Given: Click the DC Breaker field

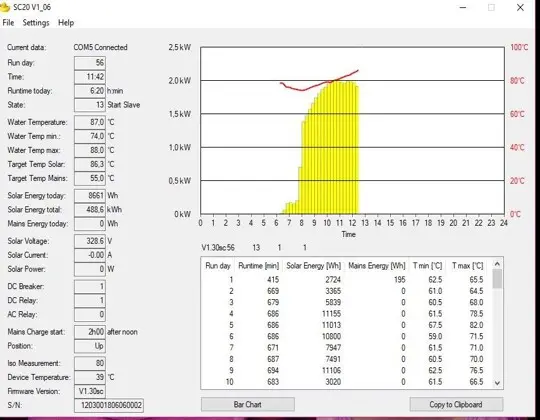Looking at the screenshot, I should coord(90,286).
